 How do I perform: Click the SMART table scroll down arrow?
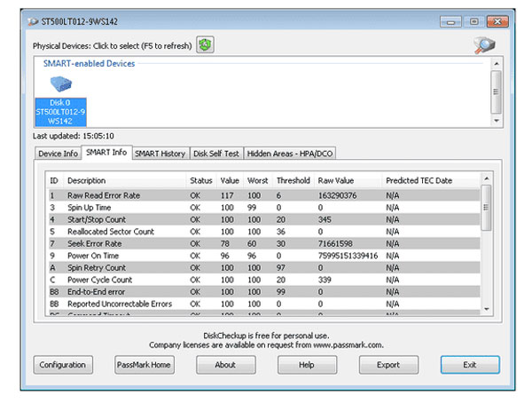pos(487,309)
